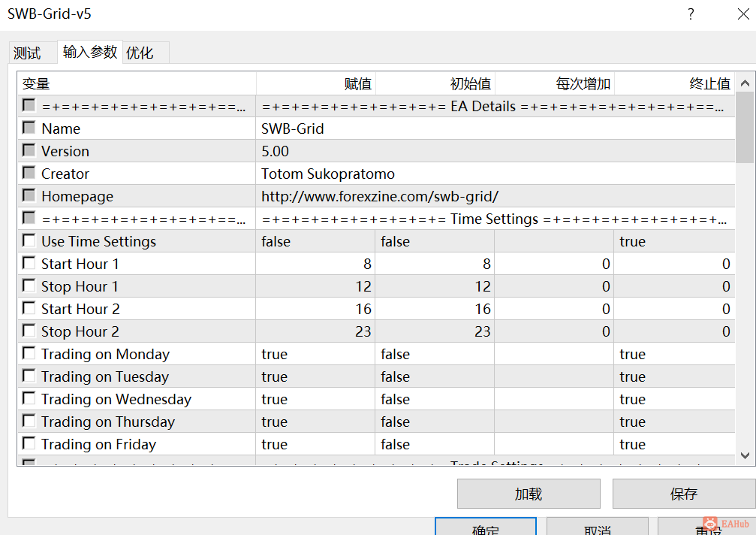This screenshot has height=535, width=756.
Task: Select the Version value 5.00
Action: click(x=495, y=151)
